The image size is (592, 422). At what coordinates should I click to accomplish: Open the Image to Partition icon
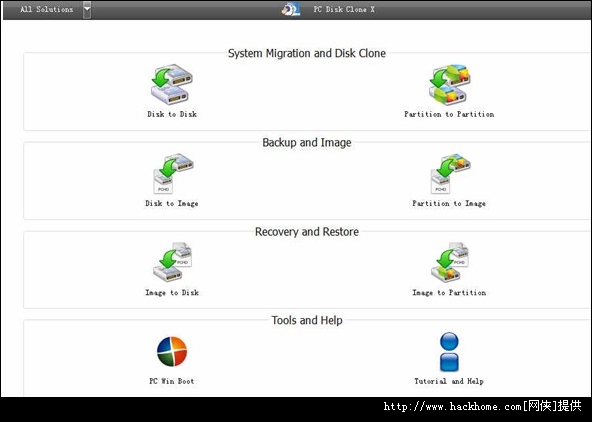tap(449, 262)
